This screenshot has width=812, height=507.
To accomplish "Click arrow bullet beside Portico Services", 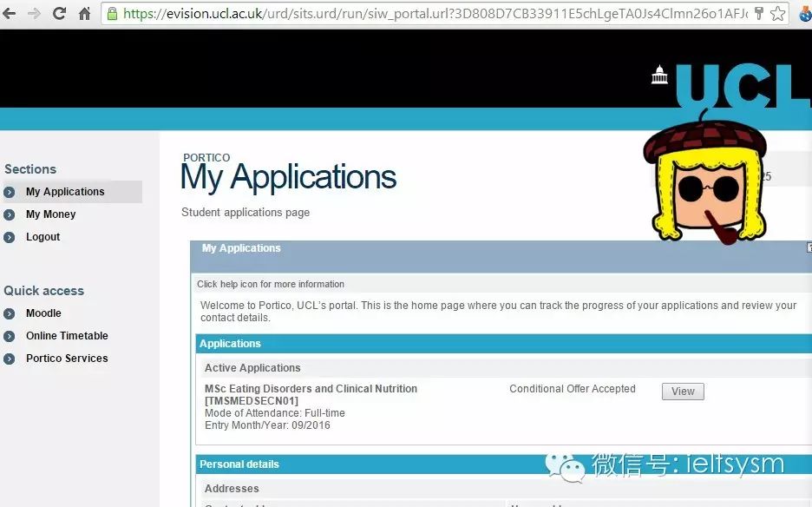I will [x=10, y=359].
